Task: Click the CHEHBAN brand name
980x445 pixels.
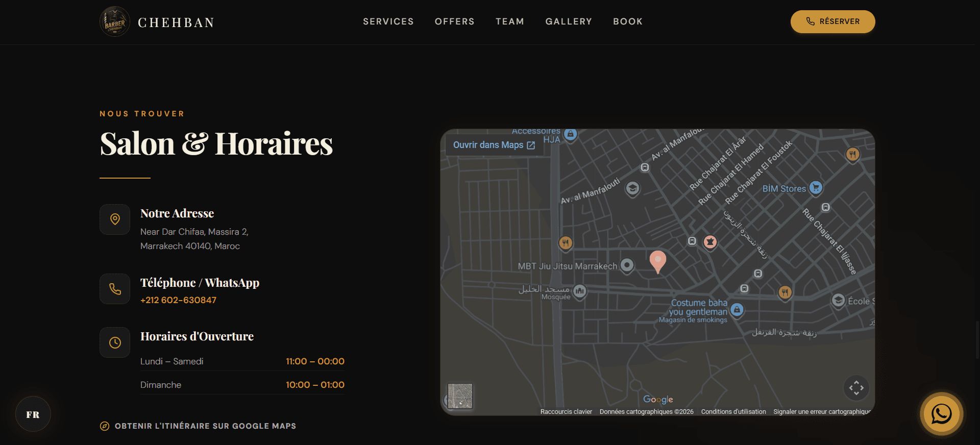Action: pos(176,22)
